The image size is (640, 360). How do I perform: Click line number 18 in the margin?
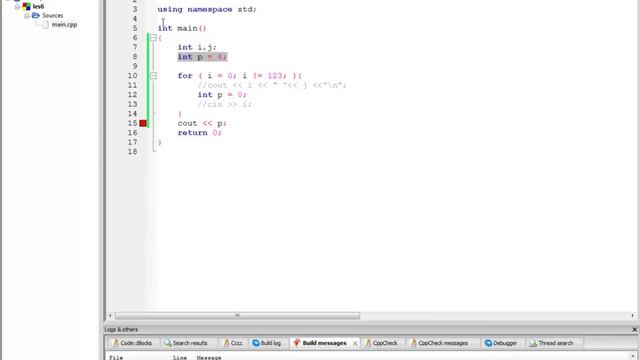(x=132, y=152)
